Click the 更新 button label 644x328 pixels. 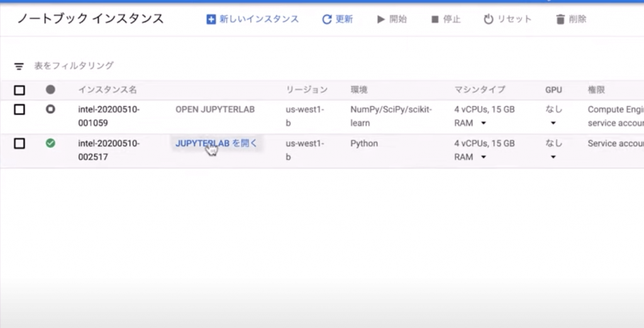(344, 19)
